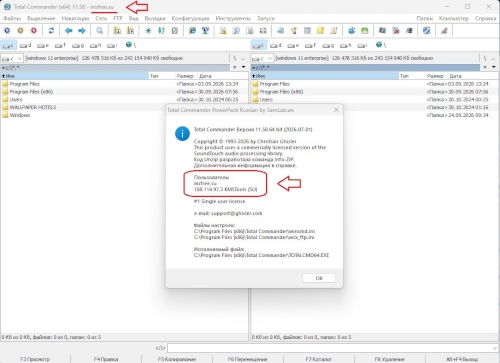This screenshot has width=500, height=363.
Task: Switch left panel to drive f
Action: (60, 45)
